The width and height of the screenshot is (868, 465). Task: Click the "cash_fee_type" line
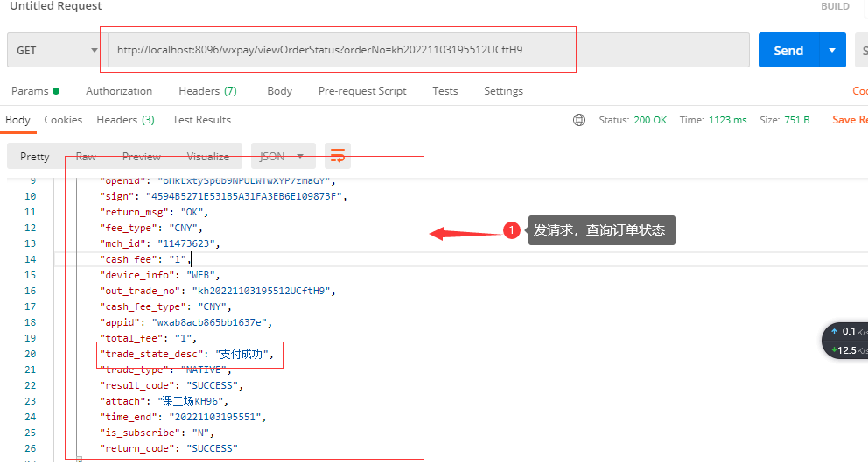click(165, 306)
